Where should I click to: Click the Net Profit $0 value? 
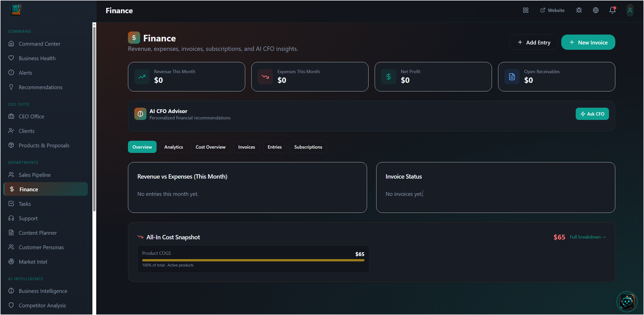tap(405, 80)
